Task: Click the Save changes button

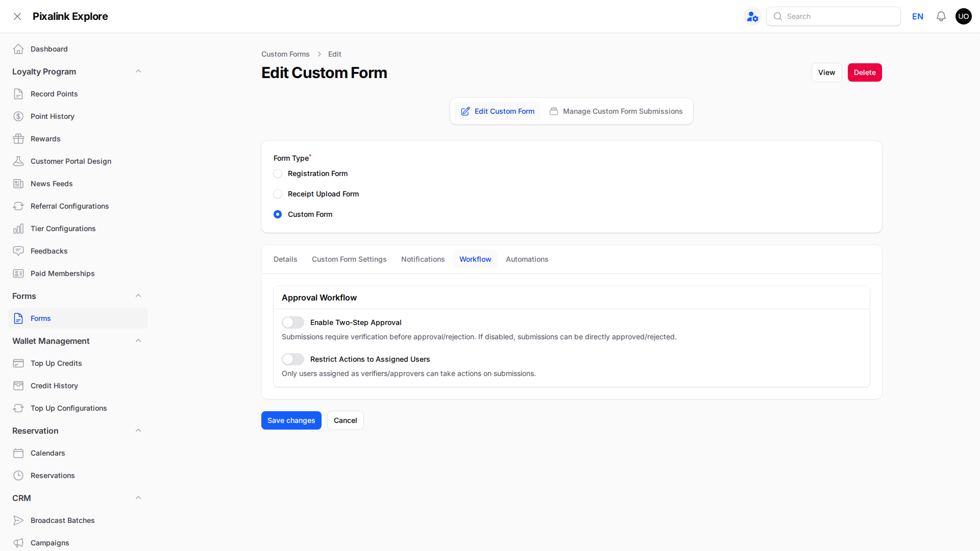Action: pos(291,420)
